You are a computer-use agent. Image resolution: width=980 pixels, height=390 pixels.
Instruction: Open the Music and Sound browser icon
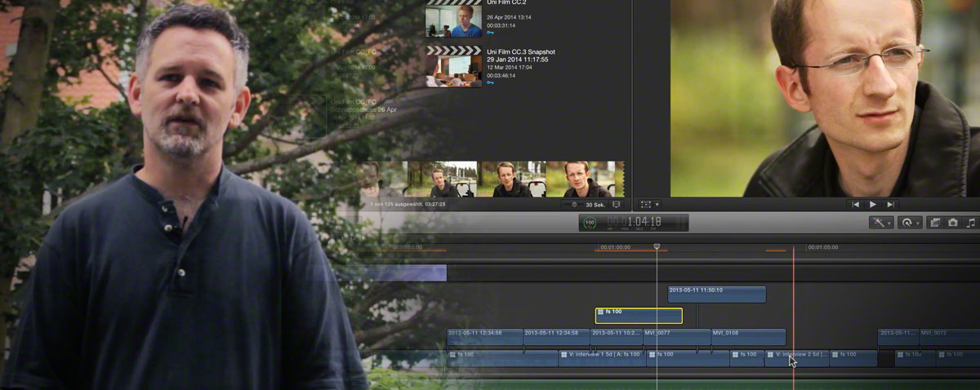pos(971,222)
